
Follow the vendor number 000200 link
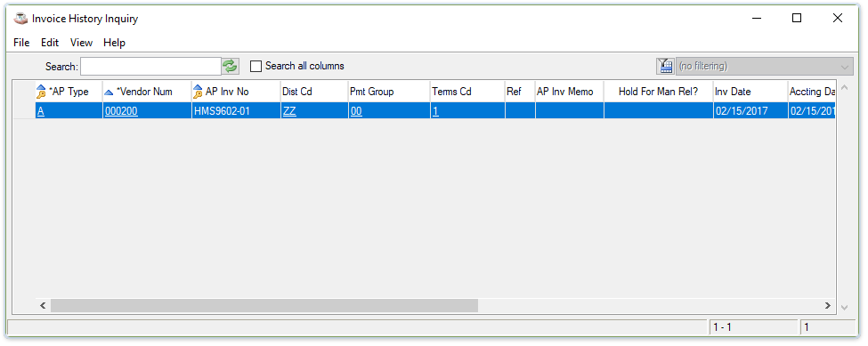(121, 111)
